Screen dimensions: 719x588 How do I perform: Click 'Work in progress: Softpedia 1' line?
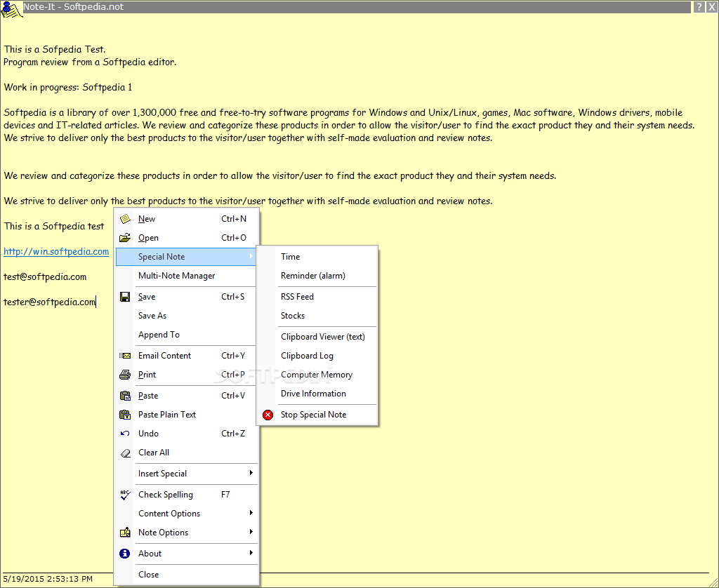(68, 88)
